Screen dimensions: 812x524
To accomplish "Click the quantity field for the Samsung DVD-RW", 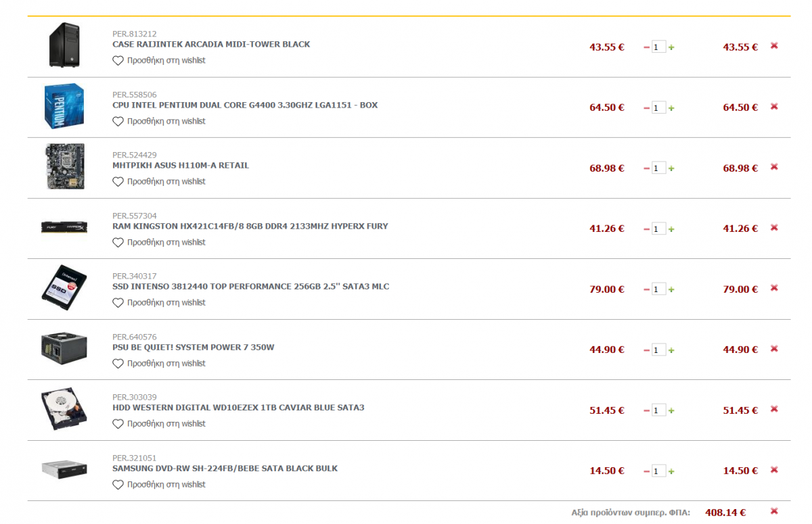I will (659, 471).
